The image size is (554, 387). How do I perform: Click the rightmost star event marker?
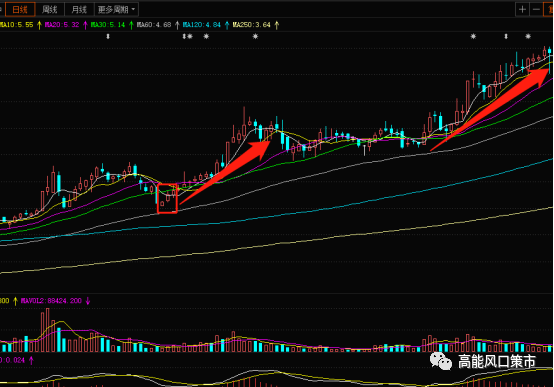pos(528,36)
